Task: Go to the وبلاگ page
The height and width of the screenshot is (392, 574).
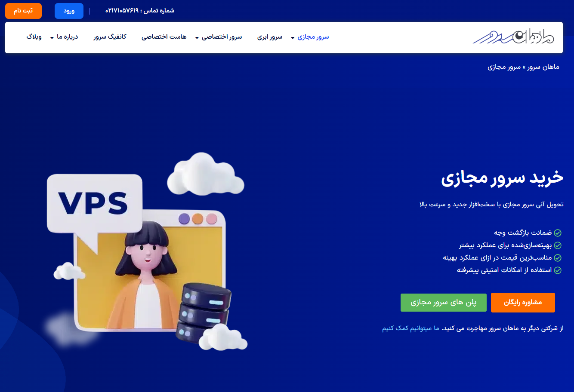Action: click(34, 37)
